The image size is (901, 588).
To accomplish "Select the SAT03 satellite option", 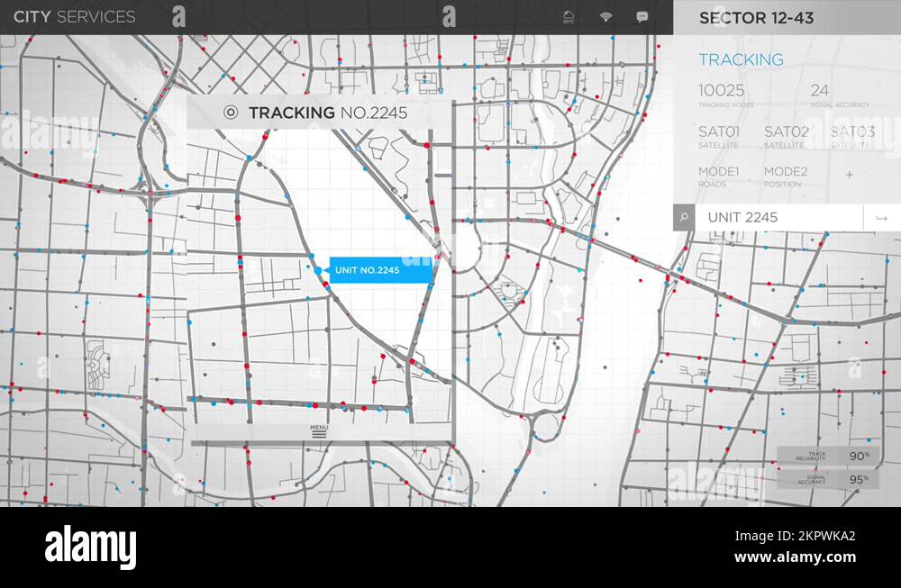I will (x=852, y=137).
